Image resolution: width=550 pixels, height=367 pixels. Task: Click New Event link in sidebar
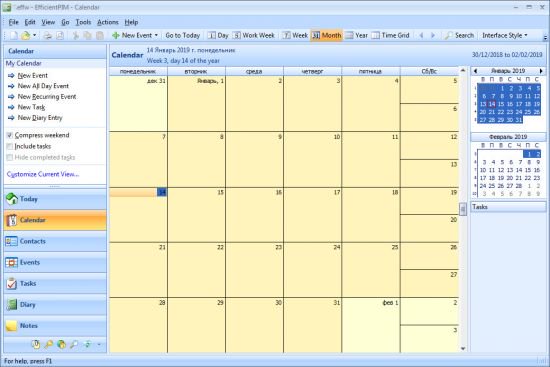pyautogui.click(x=33, y=75)
